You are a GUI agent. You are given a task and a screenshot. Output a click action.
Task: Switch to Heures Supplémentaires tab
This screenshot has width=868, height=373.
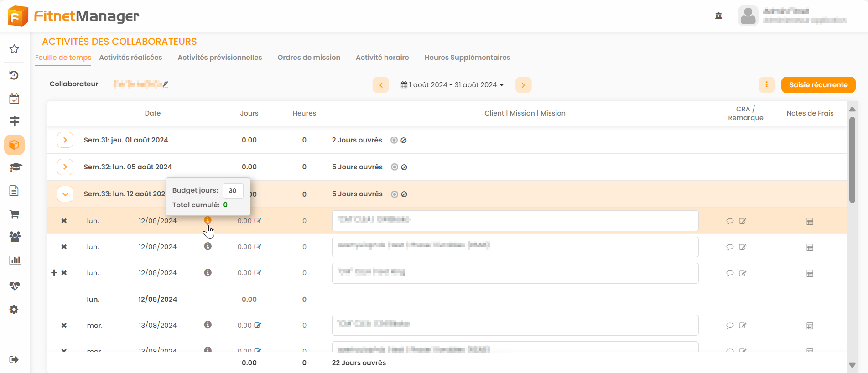point(467,58)
